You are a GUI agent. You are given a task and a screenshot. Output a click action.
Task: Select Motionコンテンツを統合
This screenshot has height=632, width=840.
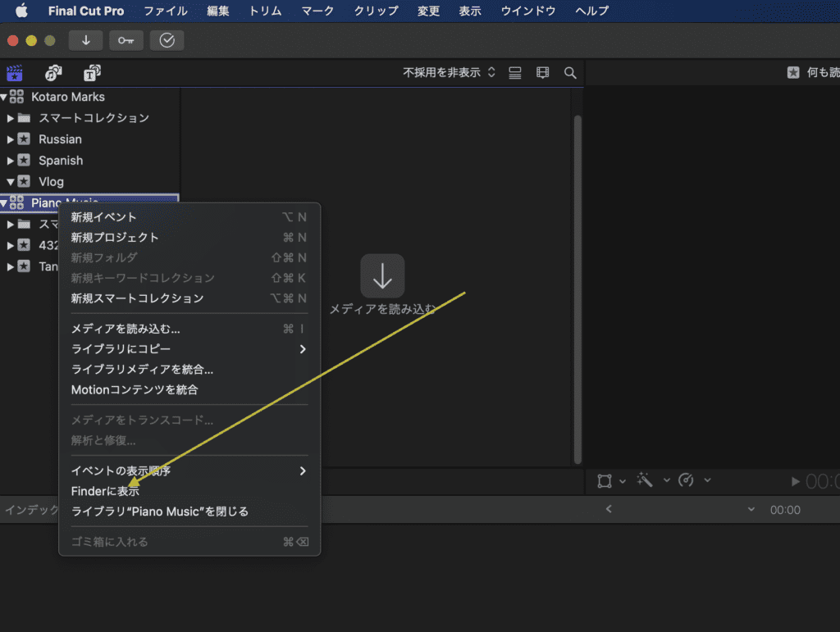click(x=189, y=390)
